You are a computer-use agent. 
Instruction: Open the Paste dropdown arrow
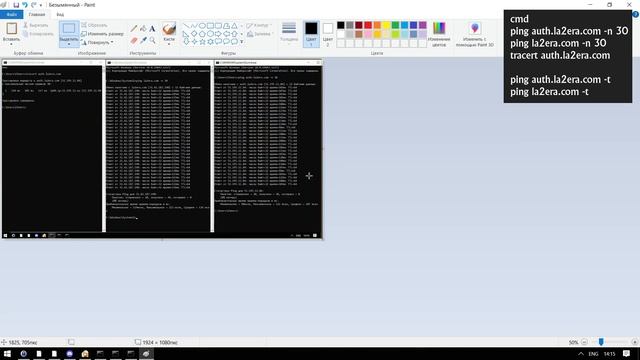point(11,44)
